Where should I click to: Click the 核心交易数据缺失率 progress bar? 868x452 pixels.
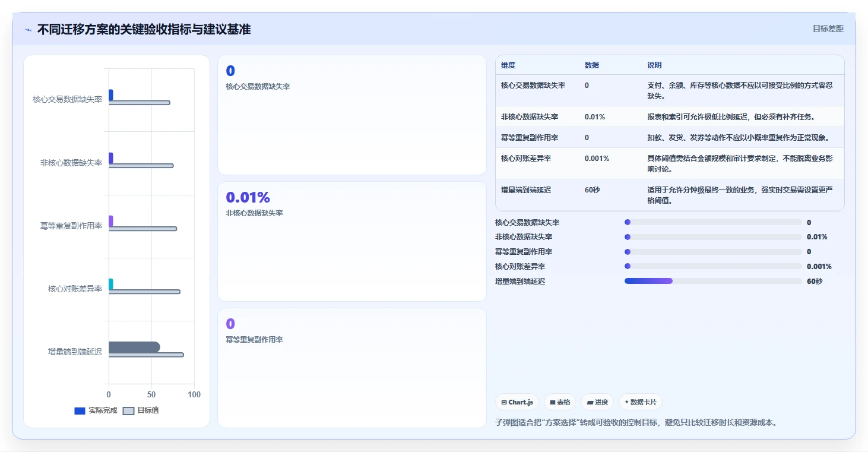[x=713, y=222]
